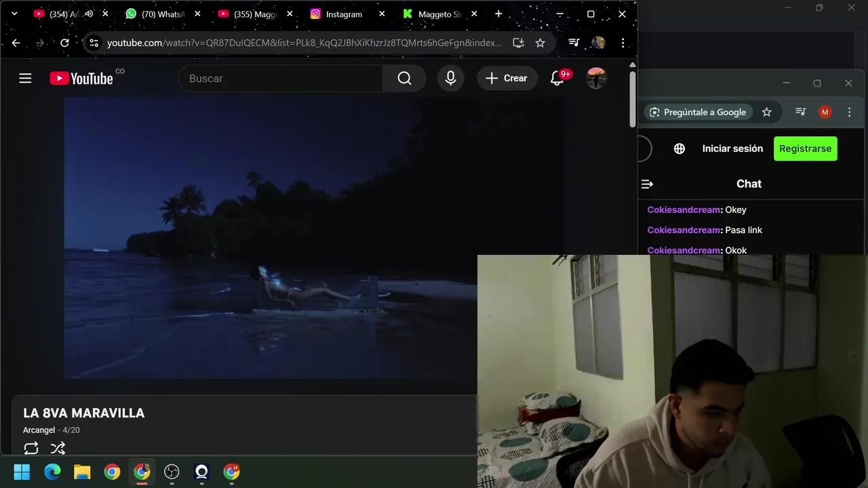The height and width of the screenshot is (488, 868).
Task: Open media controls in Kick window toolbar
Action: coord(800,113)
